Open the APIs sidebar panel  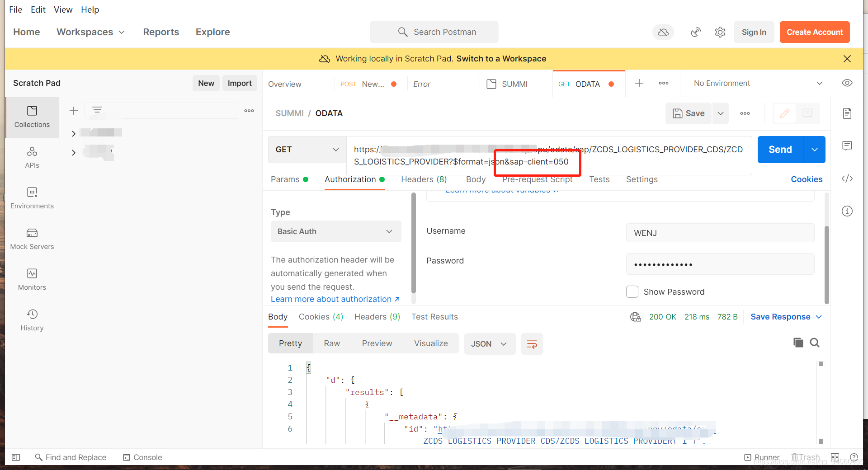(x=32, y=157)
